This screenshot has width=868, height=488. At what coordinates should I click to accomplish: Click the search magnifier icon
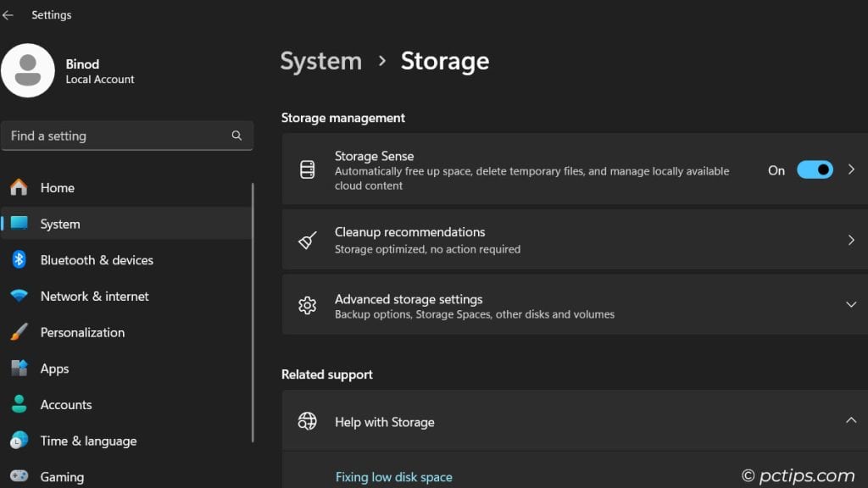(236, 136)
